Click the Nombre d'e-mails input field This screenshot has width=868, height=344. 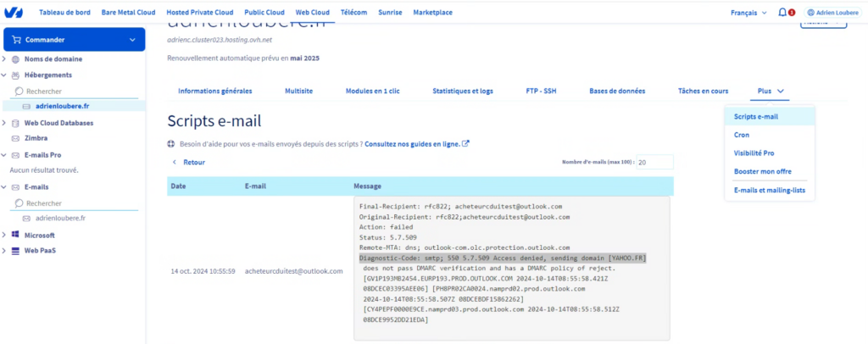pyautogui.click(x=654, y=162)
